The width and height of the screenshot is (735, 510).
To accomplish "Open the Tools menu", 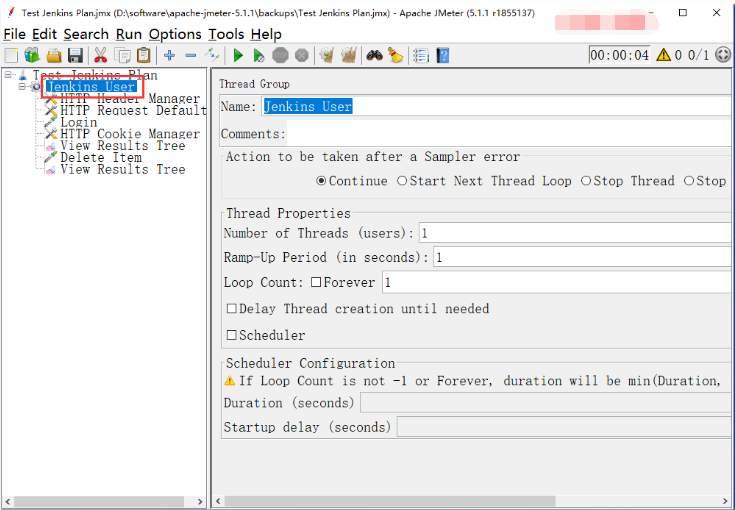I will pos(226,34).
